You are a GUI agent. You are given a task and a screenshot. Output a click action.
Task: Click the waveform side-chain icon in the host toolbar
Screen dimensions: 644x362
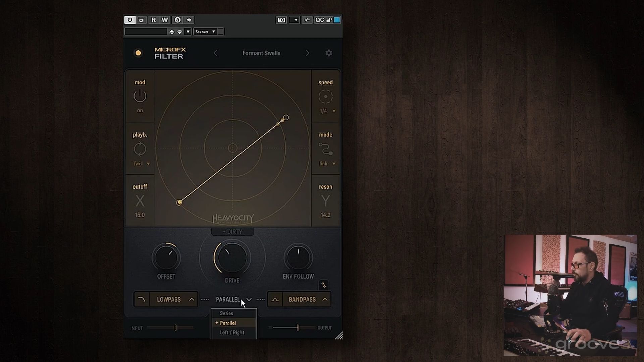[307, 20]
